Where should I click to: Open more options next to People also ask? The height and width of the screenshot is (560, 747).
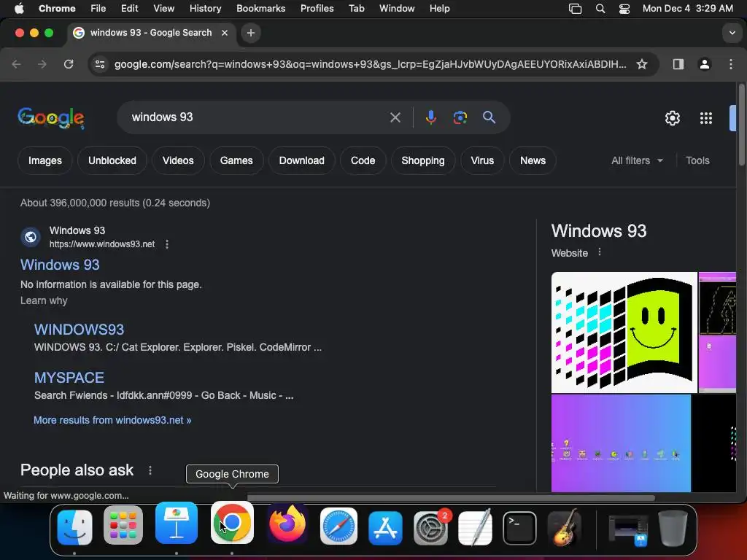click(150, 470)
